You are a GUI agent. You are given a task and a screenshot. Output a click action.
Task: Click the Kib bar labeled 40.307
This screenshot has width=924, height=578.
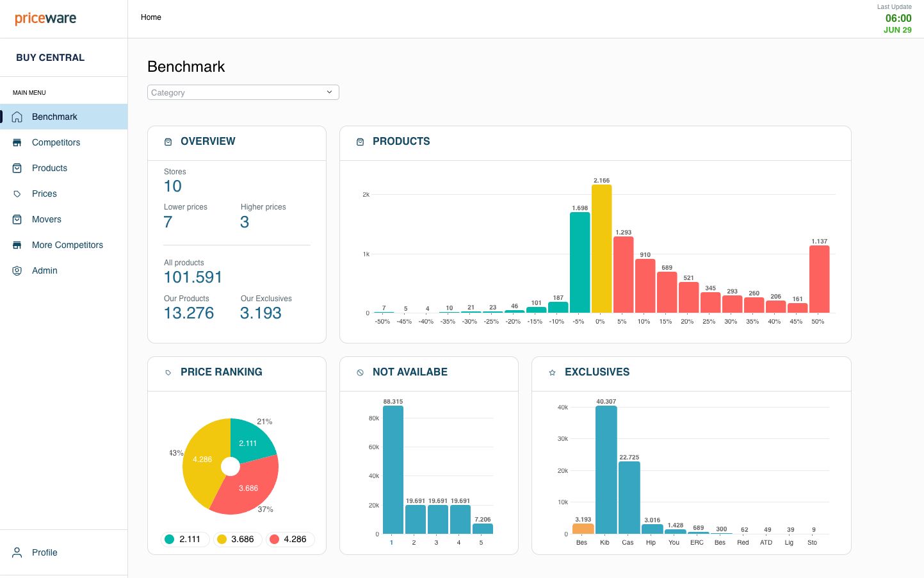tap(606, 470)
